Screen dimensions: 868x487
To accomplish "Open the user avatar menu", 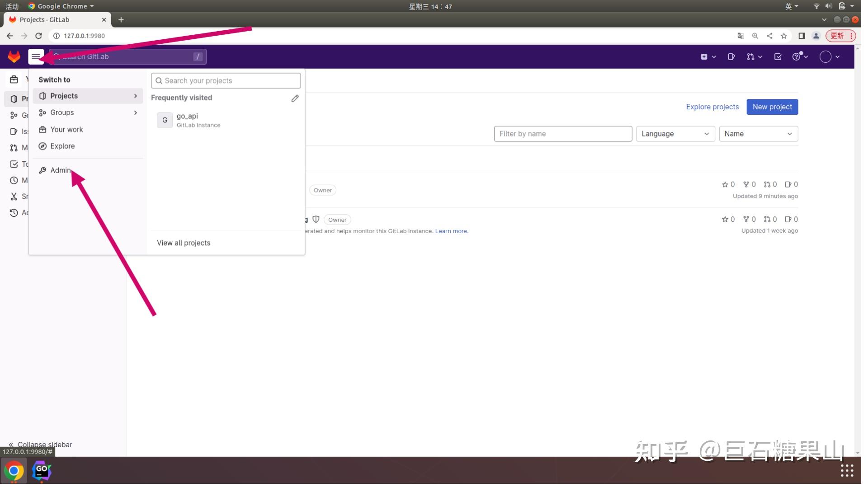I will pyautogui.click(x=826, y=56).
